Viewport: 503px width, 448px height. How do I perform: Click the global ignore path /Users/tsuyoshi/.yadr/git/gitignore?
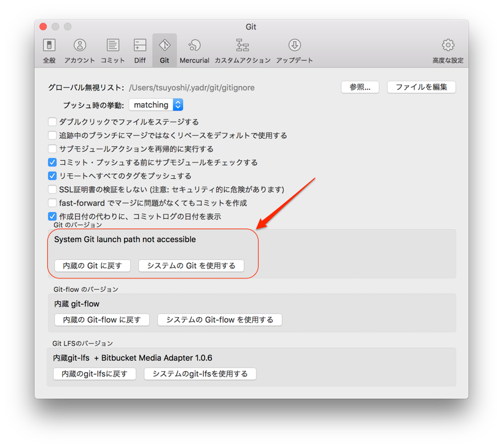(x=192, y=88)
